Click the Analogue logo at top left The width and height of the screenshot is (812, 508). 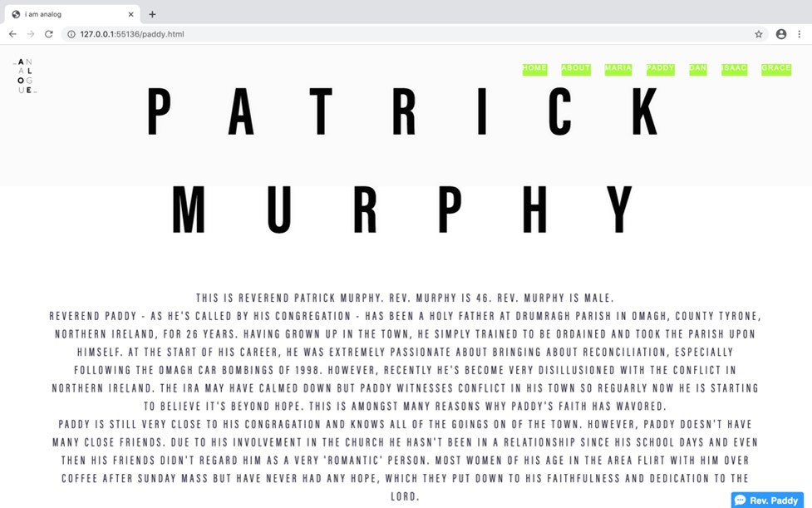tap(26, 76)
